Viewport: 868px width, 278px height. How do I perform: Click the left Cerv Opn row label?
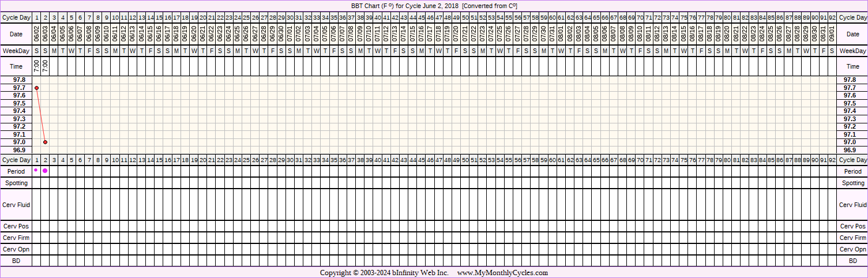(16, 249)
